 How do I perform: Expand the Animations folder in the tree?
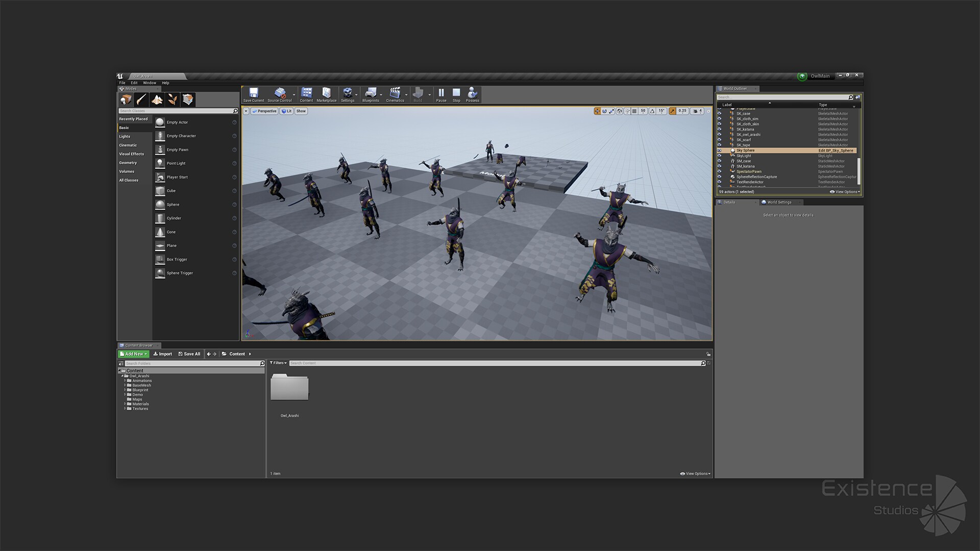[x=125, y=381]
